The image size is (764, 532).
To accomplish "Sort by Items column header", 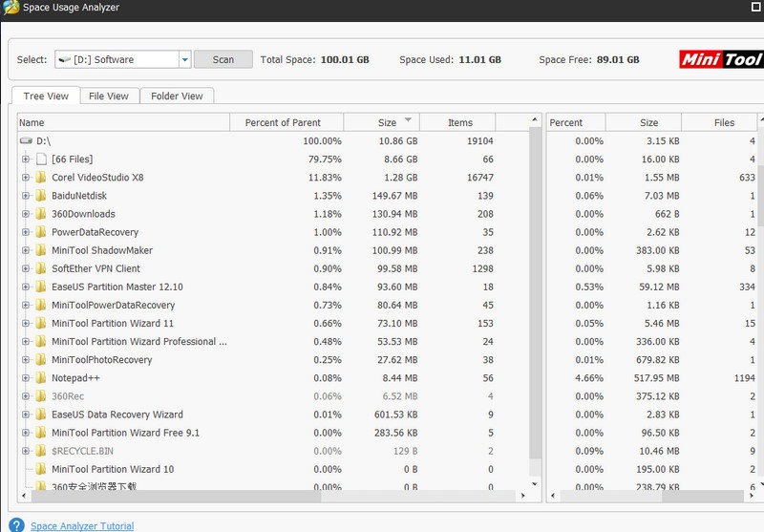I will [x=457, y=123].
